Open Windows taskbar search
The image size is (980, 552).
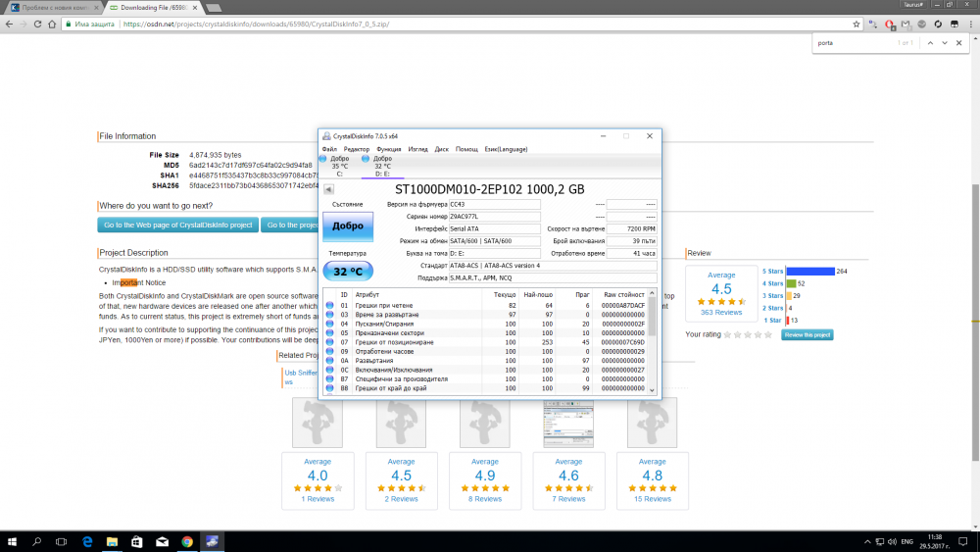37,542
